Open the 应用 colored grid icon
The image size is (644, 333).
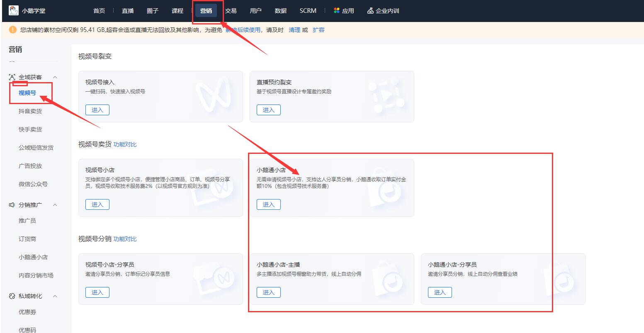337,10
